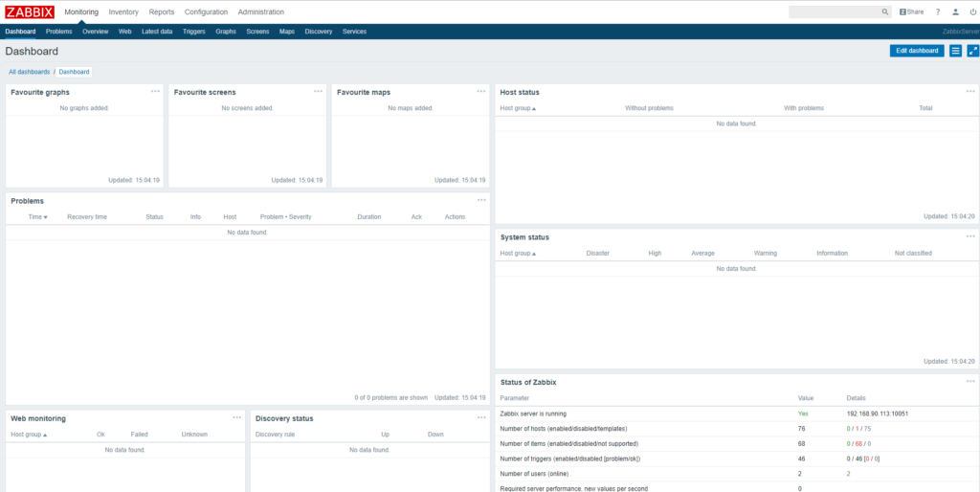Open help with the question mark icon

click(x=938, y=11)
